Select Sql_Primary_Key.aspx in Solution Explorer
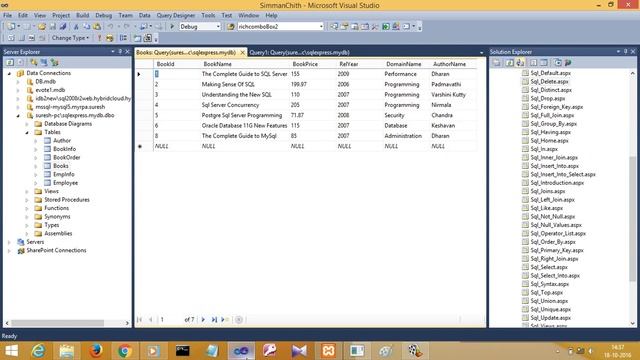Viewport: 640px width, 360px height. pos(557,251)
